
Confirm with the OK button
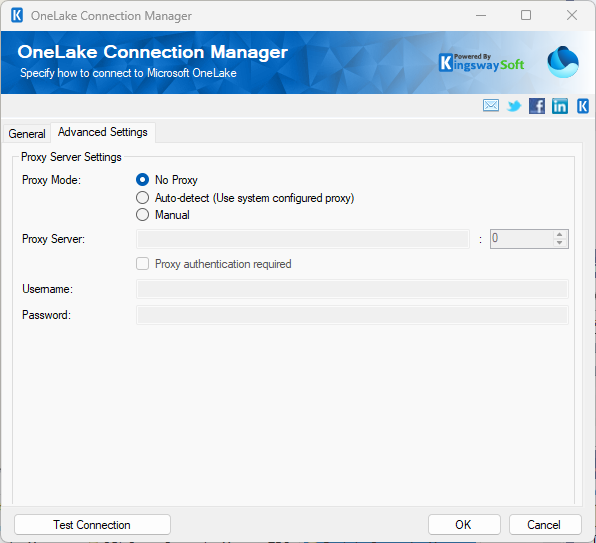[464, 525]
